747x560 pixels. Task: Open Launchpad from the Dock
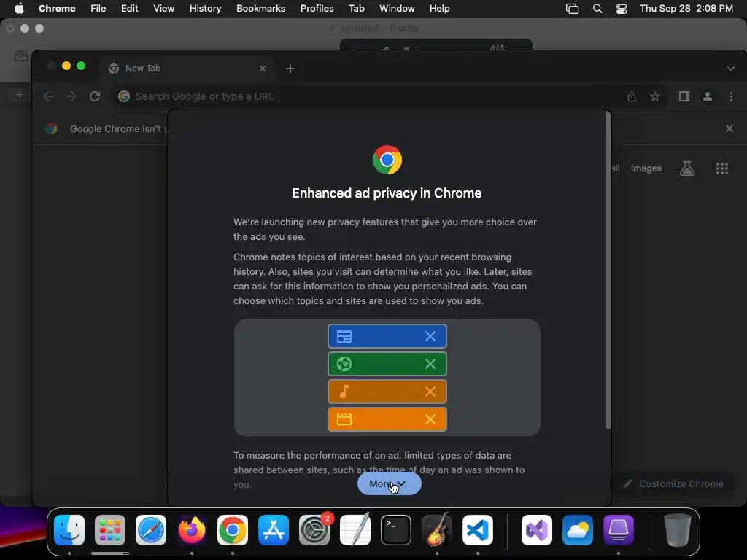click(x=110, y=530)
